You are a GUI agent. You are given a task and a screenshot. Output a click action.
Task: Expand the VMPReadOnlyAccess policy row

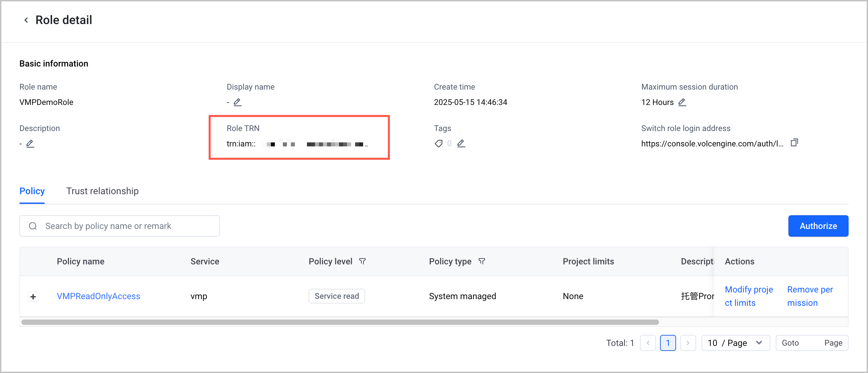33,297
